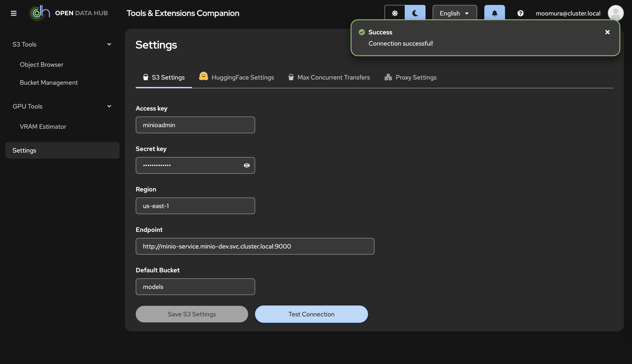The image size is (632, 364).
Task: Click into the Endpoint input field
Action: pyautogui.click(x=255, y=246)
